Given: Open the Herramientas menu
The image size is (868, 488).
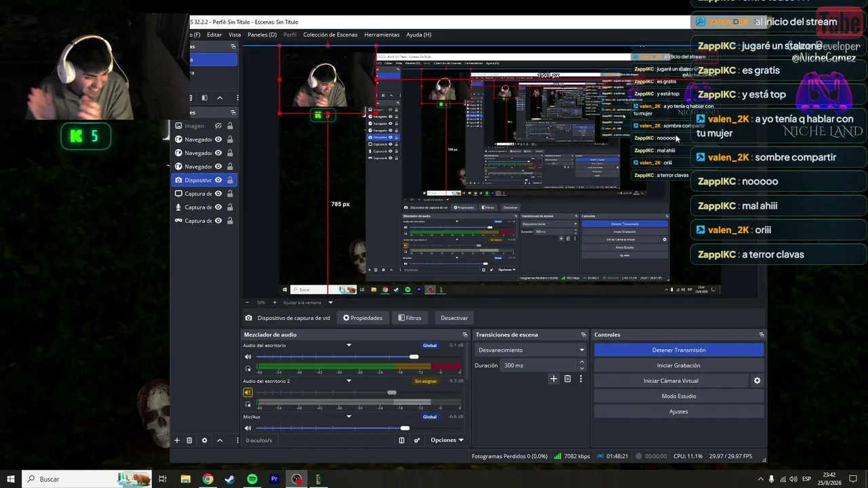Looking at the screenshot, I should pyautogui.click(x=382, y=35).
